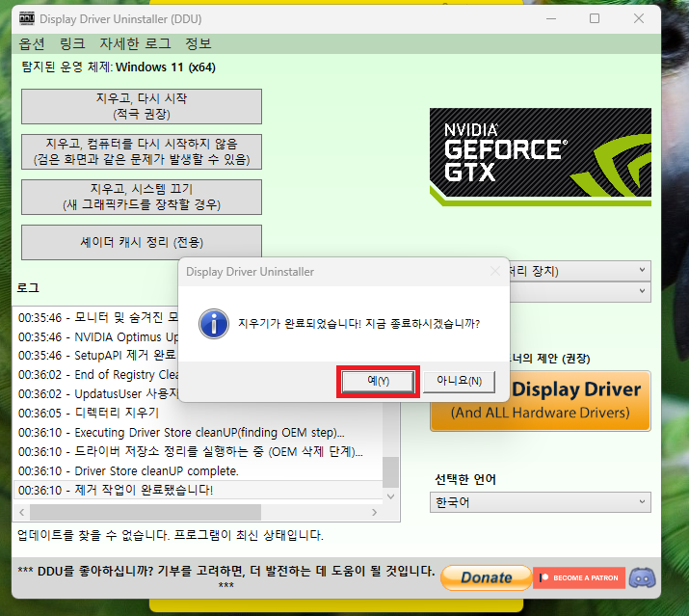Click the update status text at bottom
Screen dimensions: 689x616
(170, 535)
